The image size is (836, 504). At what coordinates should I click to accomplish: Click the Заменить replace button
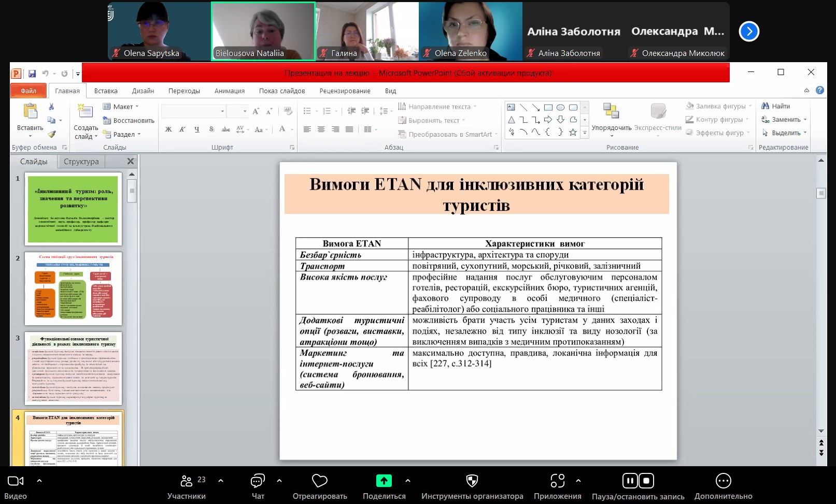tap(784, 120)
